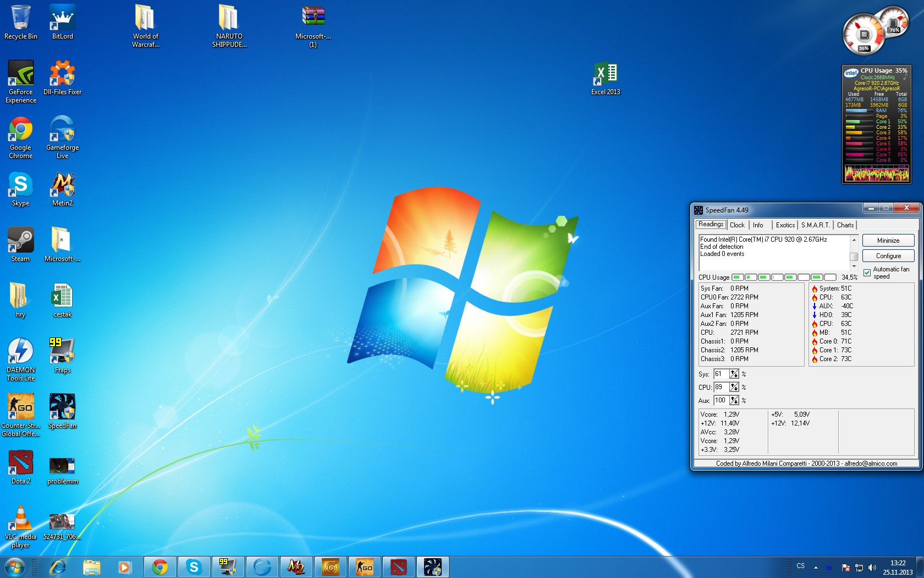Open the S.M.A.R.T. tab in SpeedFan

pyautogui.click(x=816, y=225)
